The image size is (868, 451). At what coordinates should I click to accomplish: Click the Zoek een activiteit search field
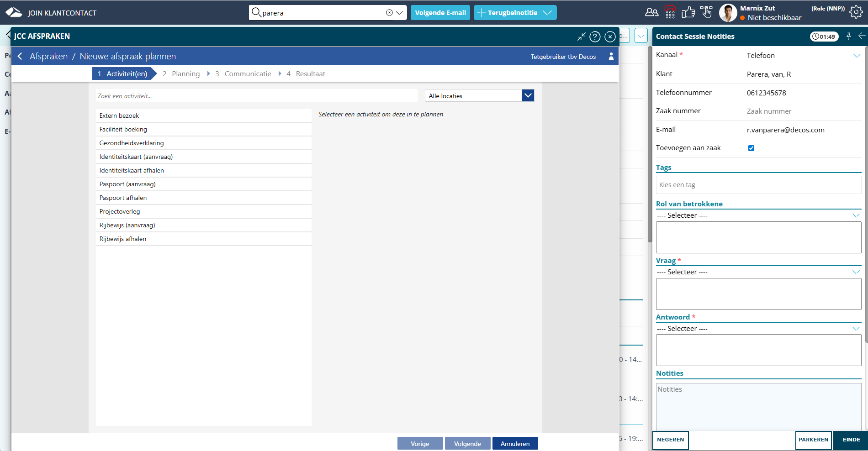point(256,96)
